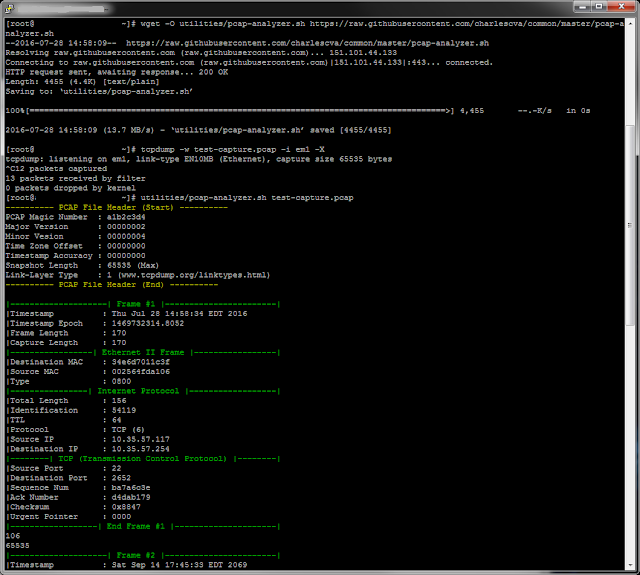
Task: Click 'PCAP File Header (End)' heading
Action: 111,285
